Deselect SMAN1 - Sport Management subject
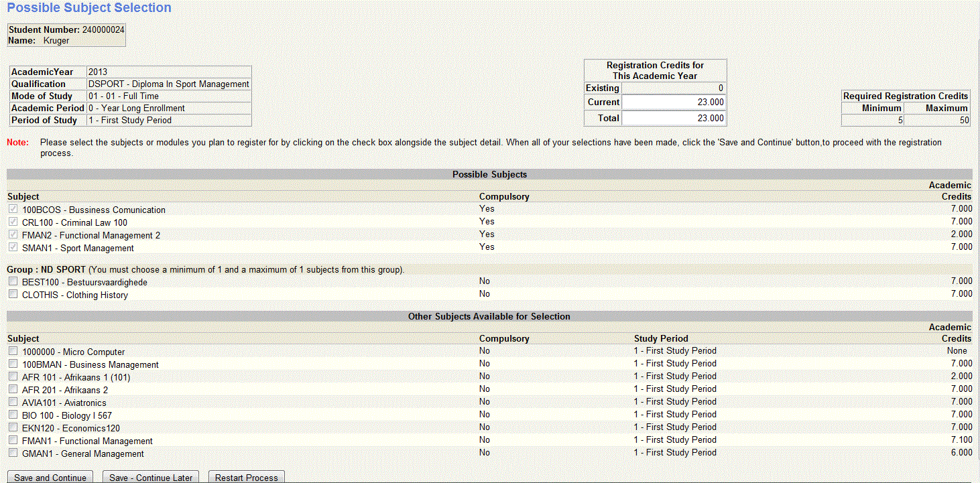This screenshot has height=483, width=980. pyautogui.click(x=12, y=247)
